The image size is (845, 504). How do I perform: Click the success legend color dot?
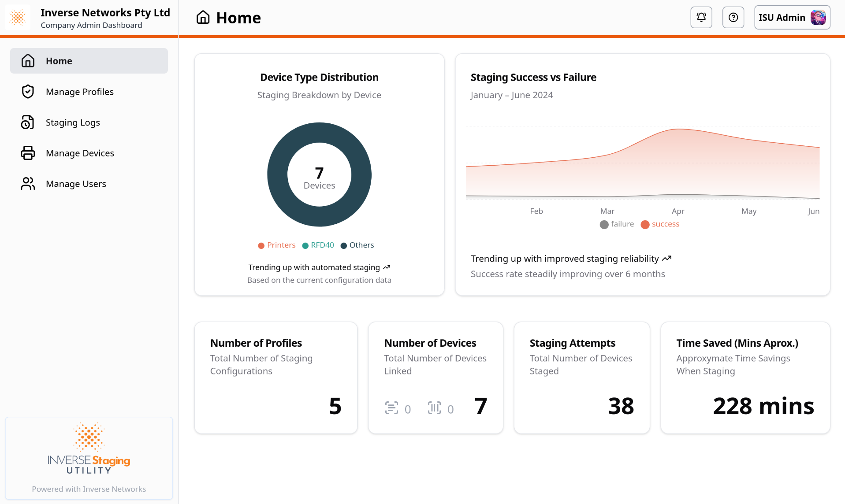click(645, 225)
